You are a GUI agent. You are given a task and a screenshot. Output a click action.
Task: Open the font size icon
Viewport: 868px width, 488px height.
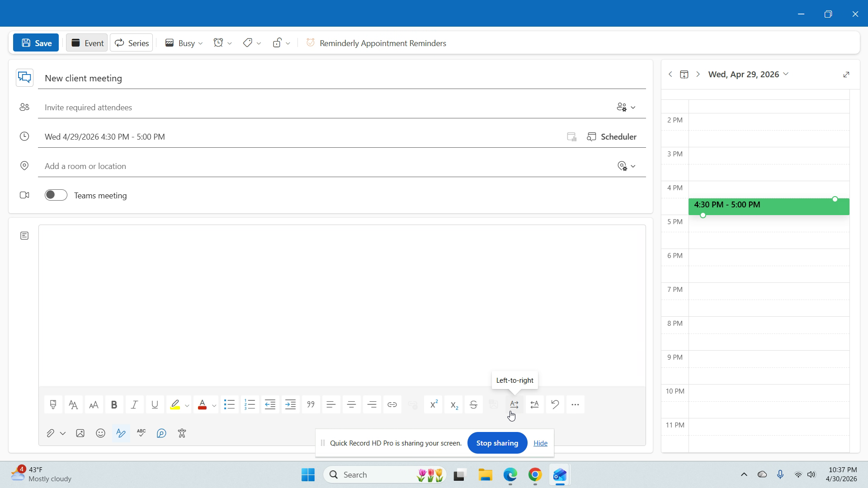(94, 405)
